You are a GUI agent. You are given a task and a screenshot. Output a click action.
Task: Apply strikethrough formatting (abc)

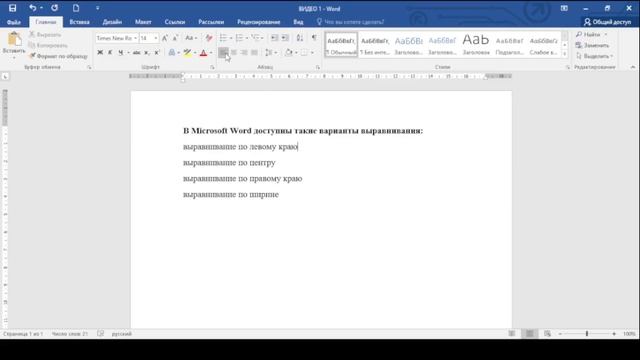click(x=136, y=53)
